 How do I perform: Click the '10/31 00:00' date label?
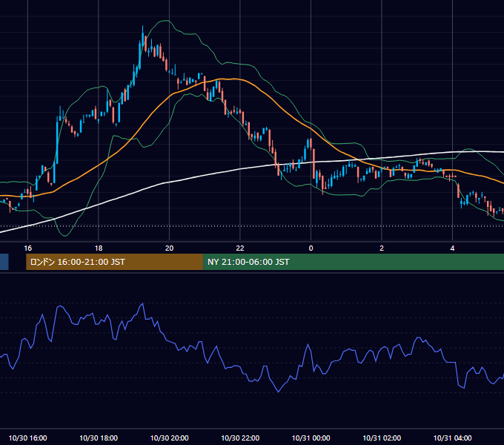[x=311, y=438]
